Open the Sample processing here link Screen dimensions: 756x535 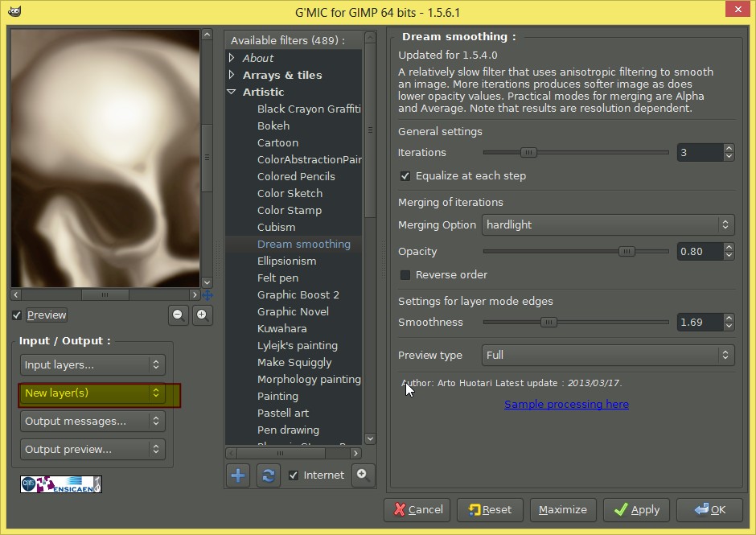pyautogui.click(x=566, y=404)
